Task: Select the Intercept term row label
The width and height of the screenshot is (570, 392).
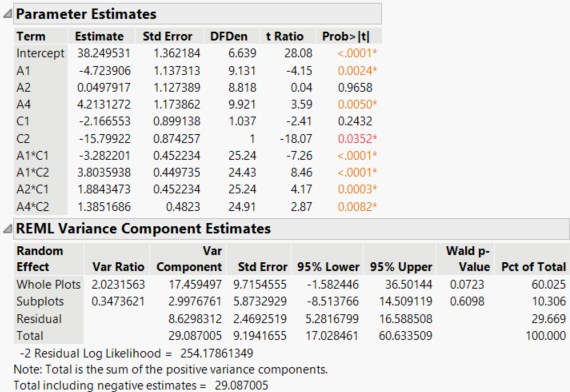Action: (40, 53)
